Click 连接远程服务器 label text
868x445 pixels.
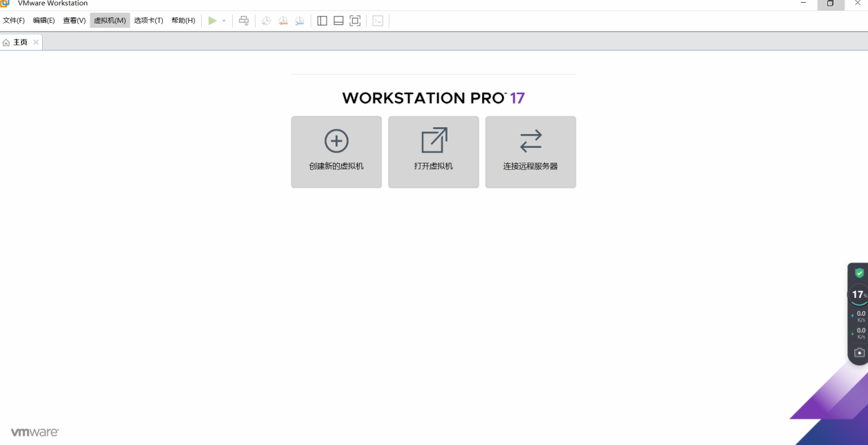pyautogui.click(x=530, y=167)
